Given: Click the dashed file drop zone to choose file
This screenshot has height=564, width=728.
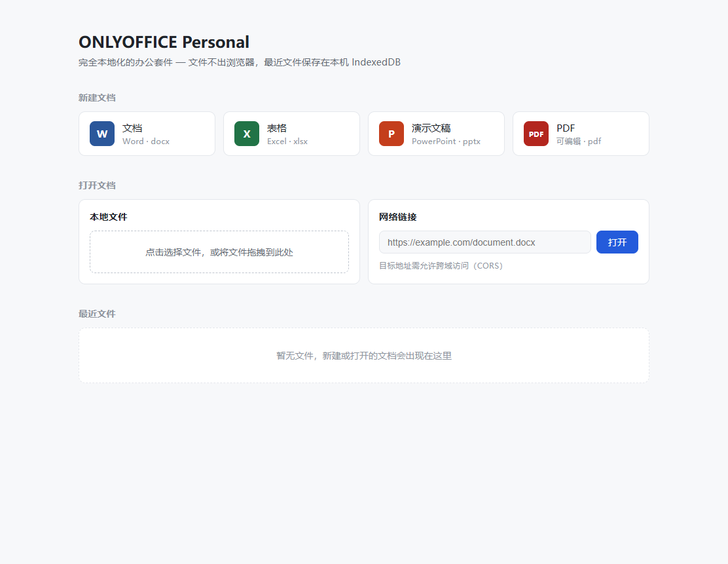Looking at the screenshot, I should pyautogui.click(x=219, y=252).
